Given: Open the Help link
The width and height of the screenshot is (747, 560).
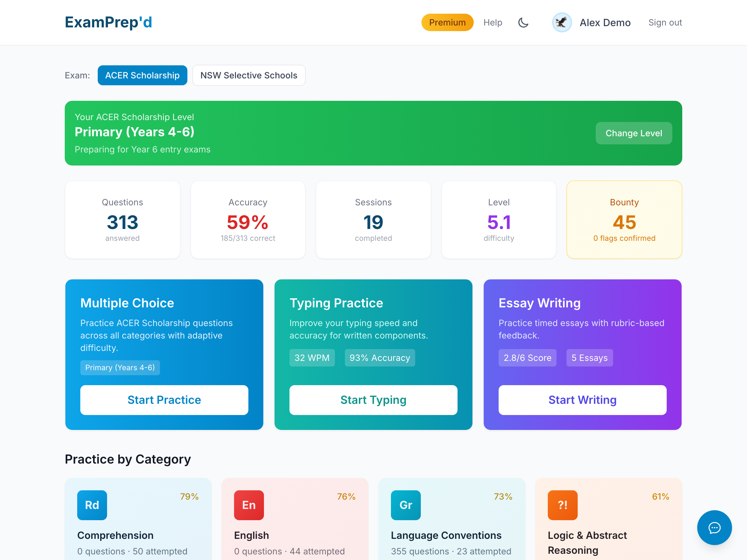Looking at the screenshot, I should pyautogui.click(x=492, y=23).
